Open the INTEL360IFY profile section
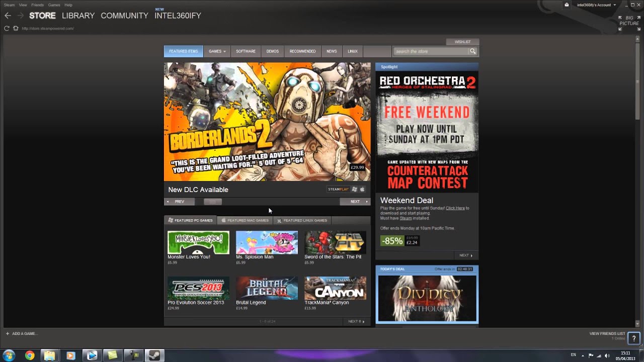Screen dimensions: 644x362 click(x=178, y=16)
